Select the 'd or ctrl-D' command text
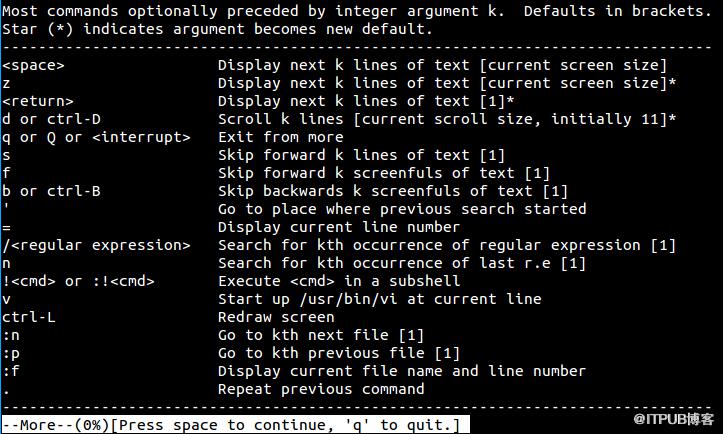The height and width of the screenshot is (434, 724). (x=51, y=119)
